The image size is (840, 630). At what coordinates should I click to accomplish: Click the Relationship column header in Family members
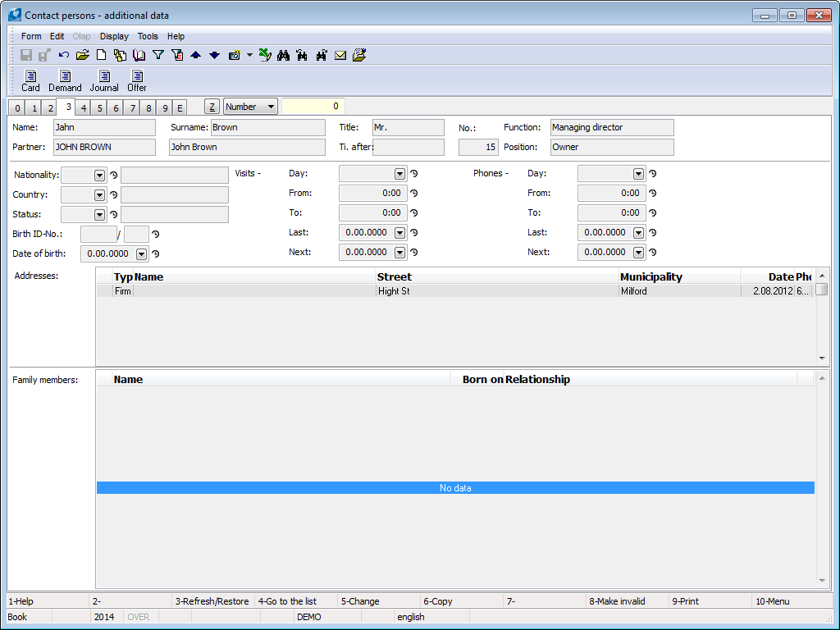point(651,379)
